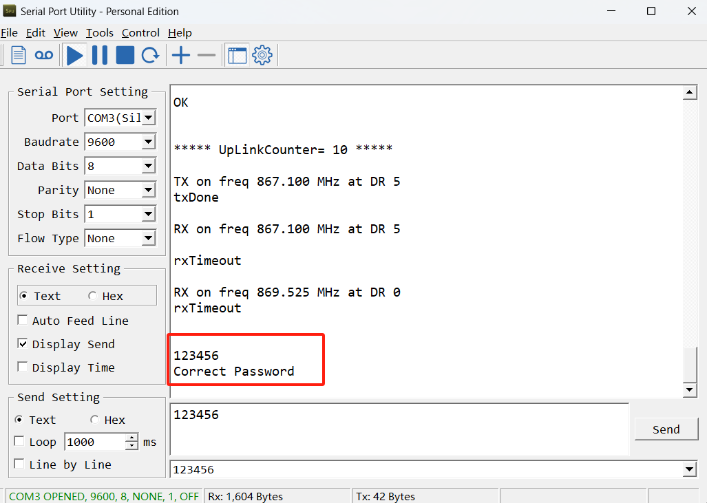Click the loop recording toolbar icon
Image resolution: width=707 pixels, height=503 pixels.
coord(44,55)
